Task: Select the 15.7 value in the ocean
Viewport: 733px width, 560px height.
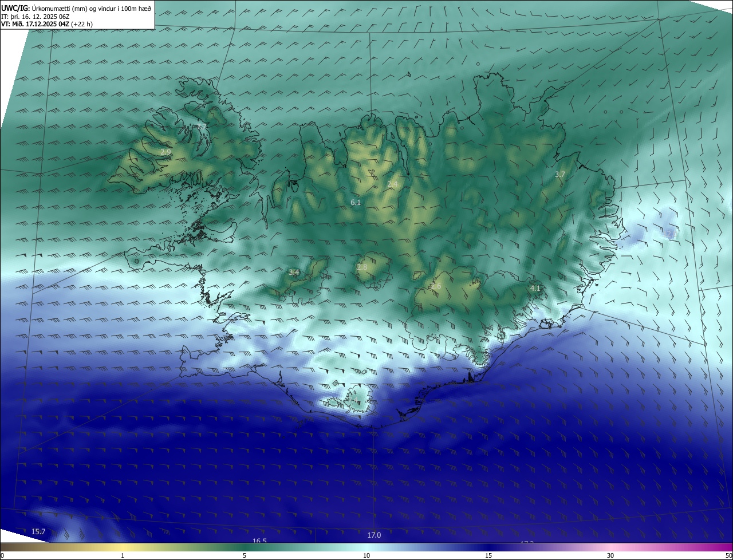Action: point(38,532)
